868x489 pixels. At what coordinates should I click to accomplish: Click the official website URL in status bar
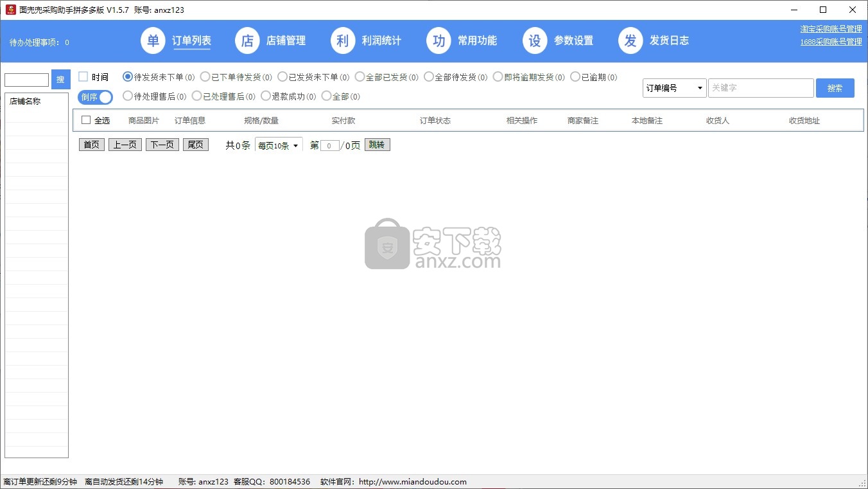[x=412, y=482]
